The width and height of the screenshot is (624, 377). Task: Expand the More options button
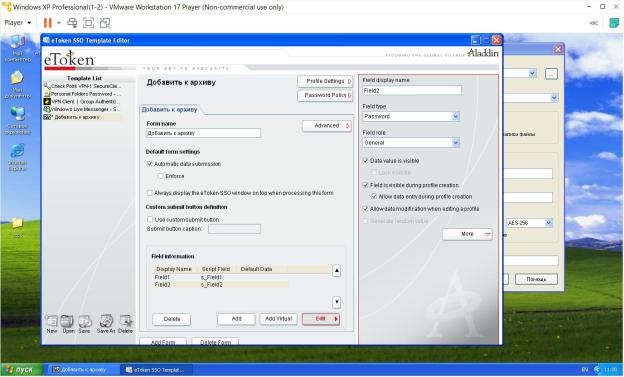pos(467,234)
